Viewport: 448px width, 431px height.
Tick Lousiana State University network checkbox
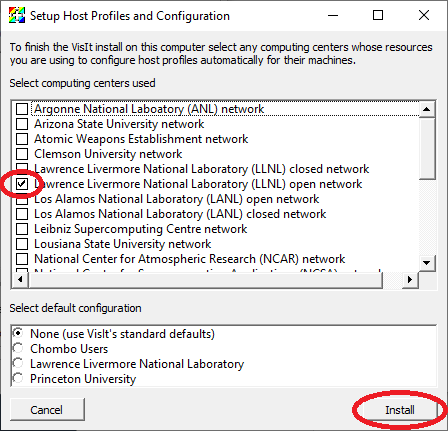click(x=22, y=244)
